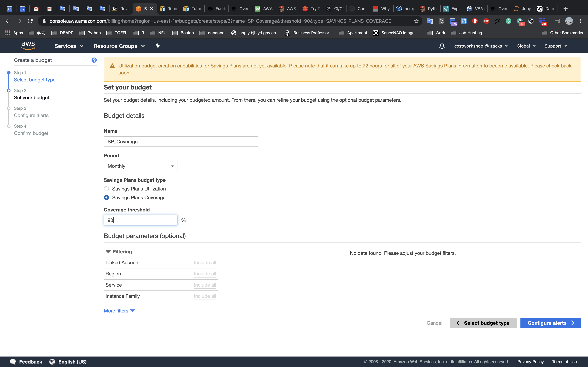The width and height of the screenshot is (588, 367).
Task: Open the Services menu
Action: point(69,46)
